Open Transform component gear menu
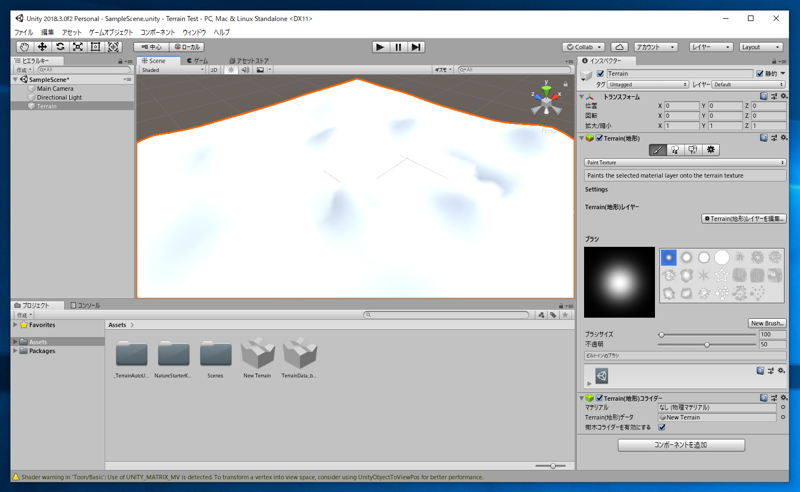The width and height of the screenshot is (800, 492). pos(784,96)
